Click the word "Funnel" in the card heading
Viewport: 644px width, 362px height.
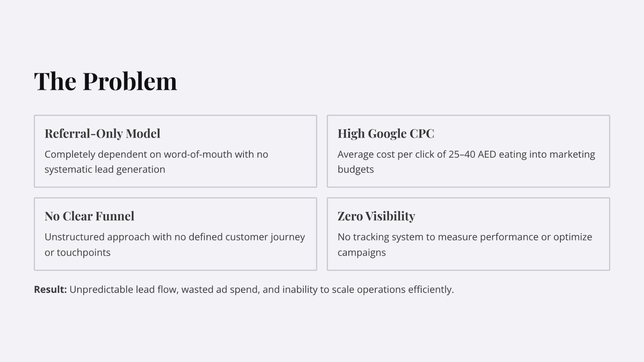(115, 216)
